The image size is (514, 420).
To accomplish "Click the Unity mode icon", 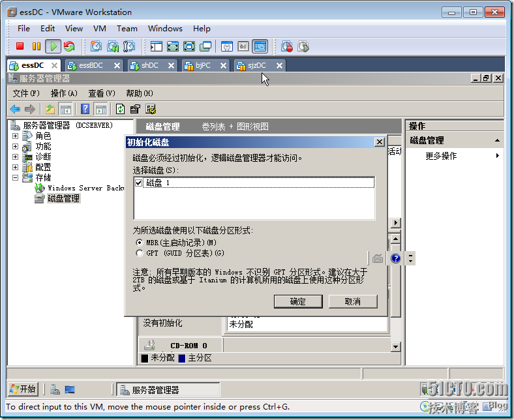I will point(205,46).
